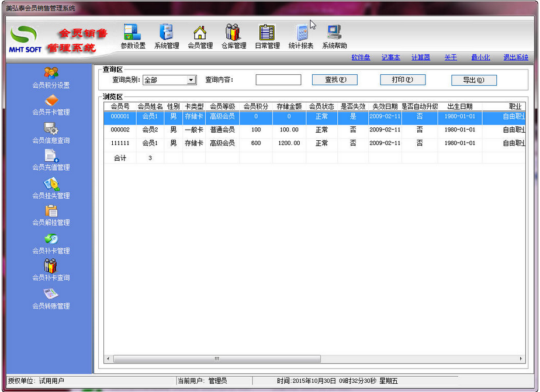This screenshot has width=540, height=392.
Task: Click the 查询内容 input field
Action: tap(278, 80)
